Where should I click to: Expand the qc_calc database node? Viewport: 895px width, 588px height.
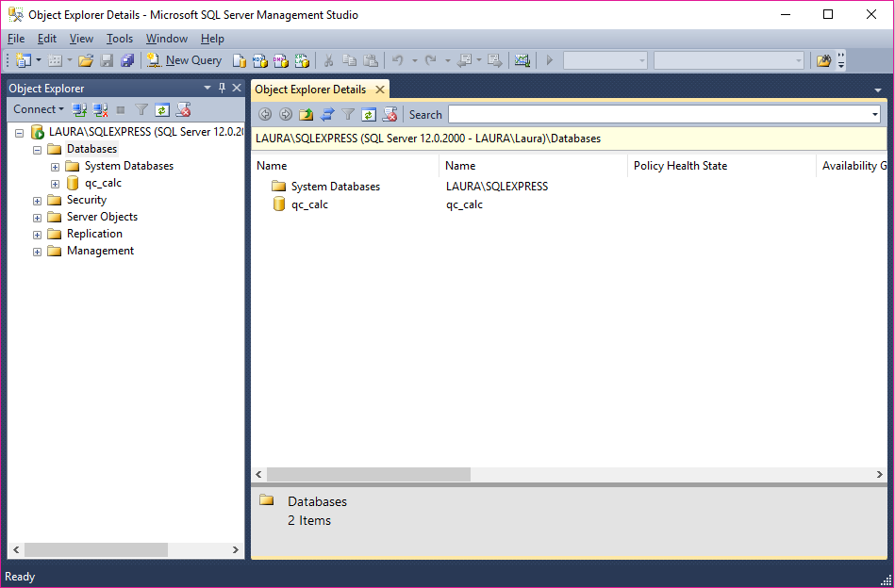coord(55,184)
